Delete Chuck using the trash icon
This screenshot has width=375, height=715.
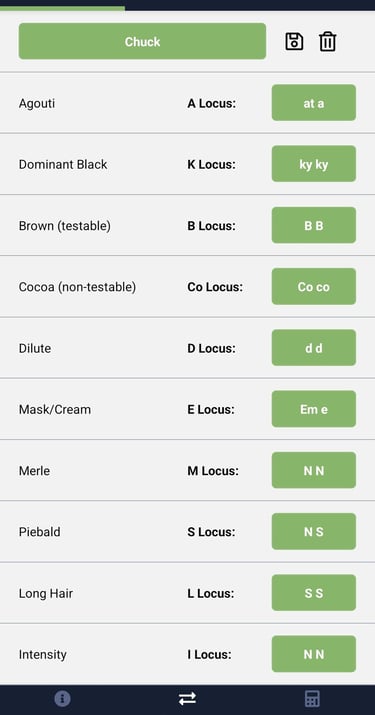[x=328, y=41]
